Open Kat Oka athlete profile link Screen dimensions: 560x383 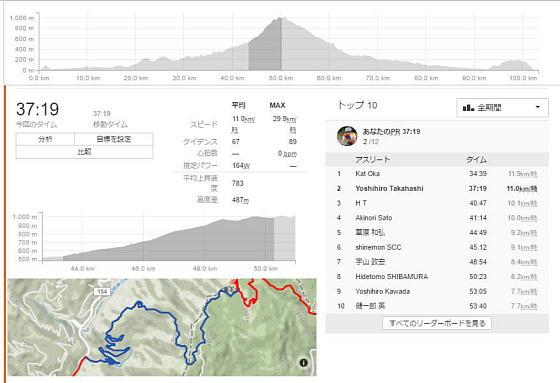coord(368,174)
